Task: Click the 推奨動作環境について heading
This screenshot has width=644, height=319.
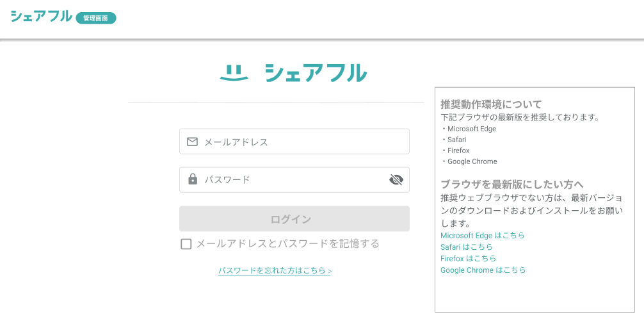Action: (x=491, y=104)
